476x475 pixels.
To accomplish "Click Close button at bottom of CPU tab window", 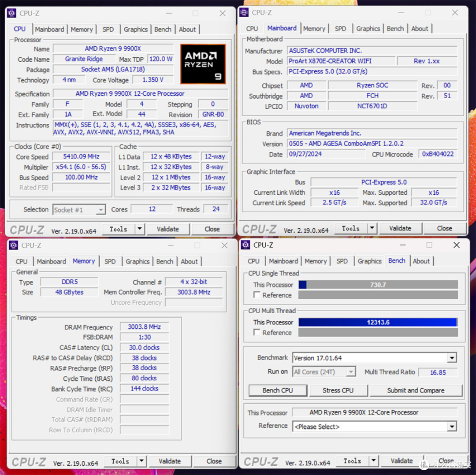I will point(212,229).
